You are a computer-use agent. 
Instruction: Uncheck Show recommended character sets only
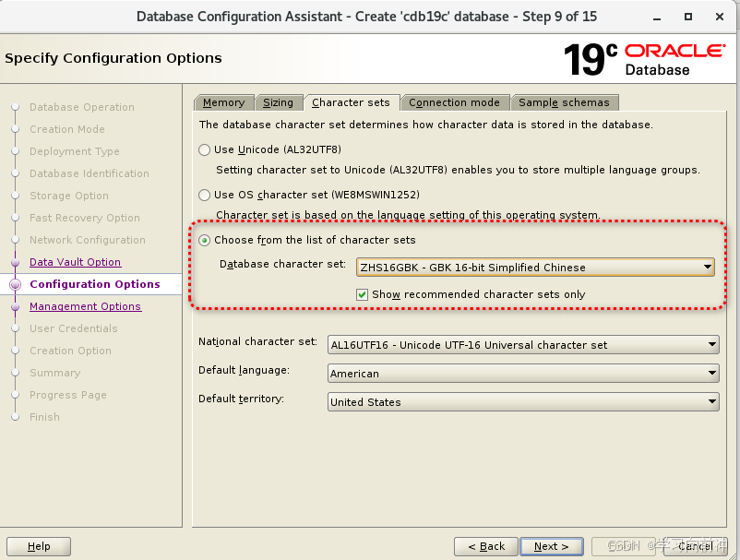pos(364,293)
